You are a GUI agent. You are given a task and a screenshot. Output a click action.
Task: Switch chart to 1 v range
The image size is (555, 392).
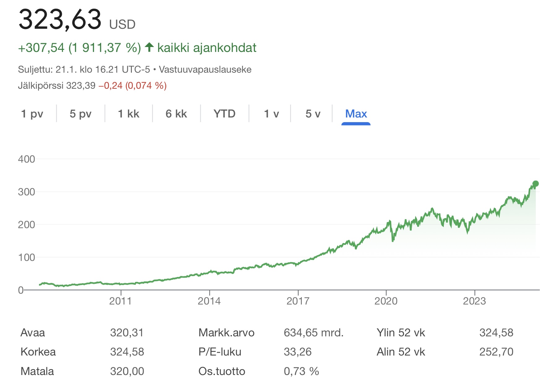click(x=271, y=114)
